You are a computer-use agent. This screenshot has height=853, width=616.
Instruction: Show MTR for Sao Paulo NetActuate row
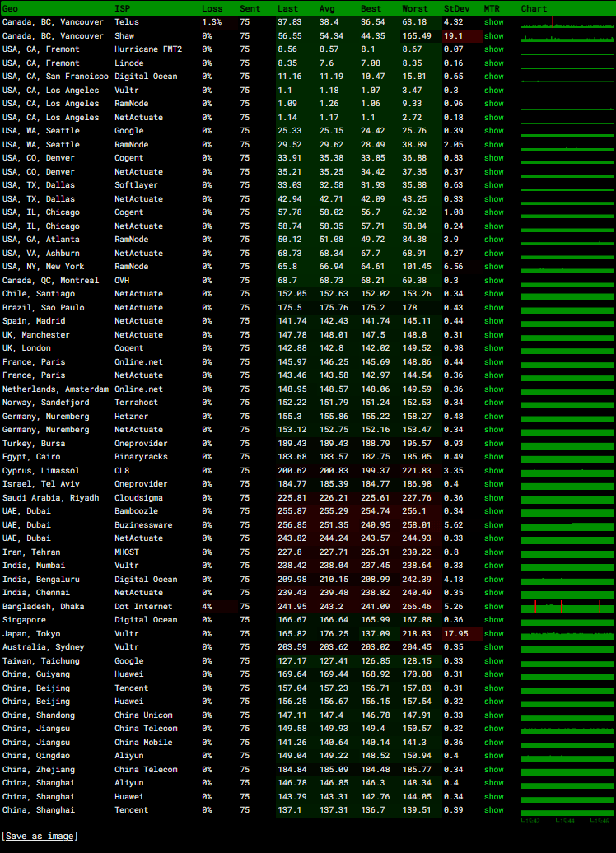(x=493, y=308)
